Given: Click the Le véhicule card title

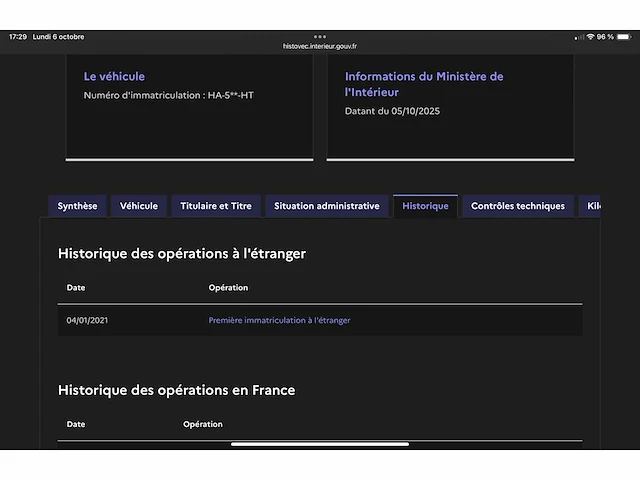Looking at the screenshot, I should pyautogui.click(x=114, y=76).
